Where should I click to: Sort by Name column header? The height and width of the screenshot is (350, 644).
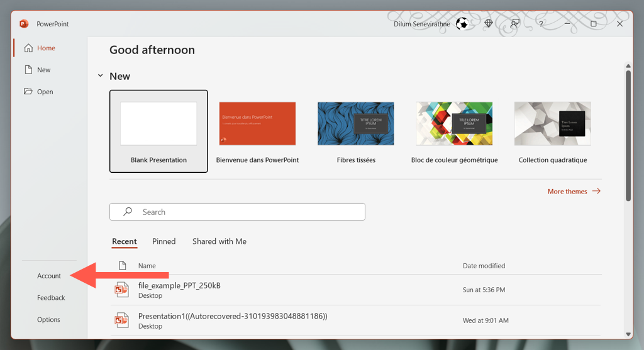[147, 265]
